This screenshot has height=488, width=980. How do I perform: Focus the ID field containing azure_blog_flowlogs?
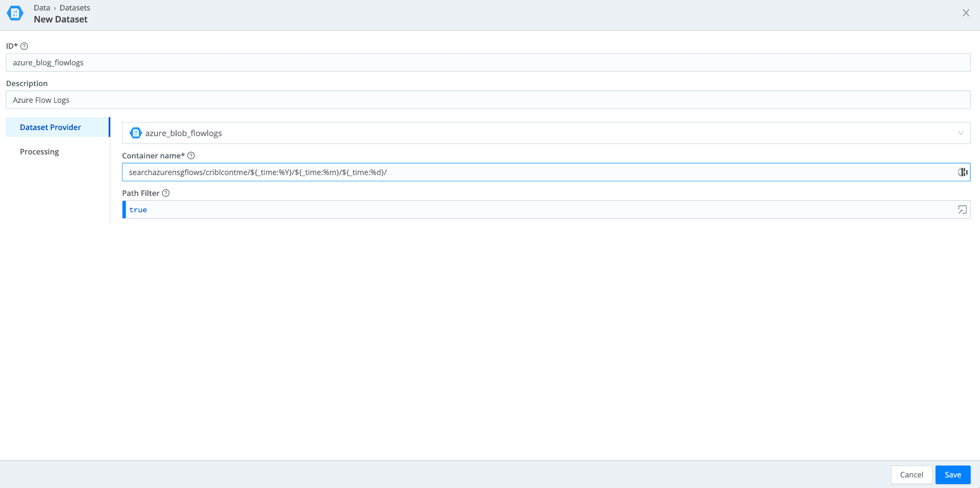(488, 63)
